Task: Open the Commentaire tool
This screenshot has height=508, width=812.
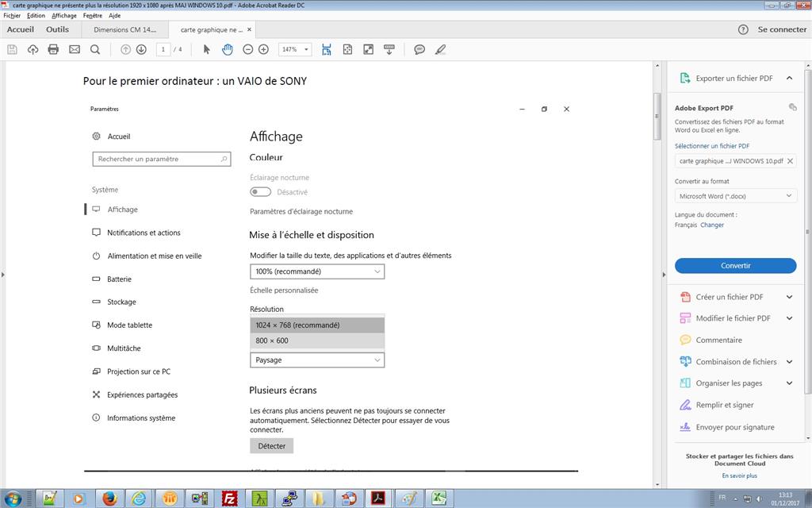Action: (x=718, y=340)
